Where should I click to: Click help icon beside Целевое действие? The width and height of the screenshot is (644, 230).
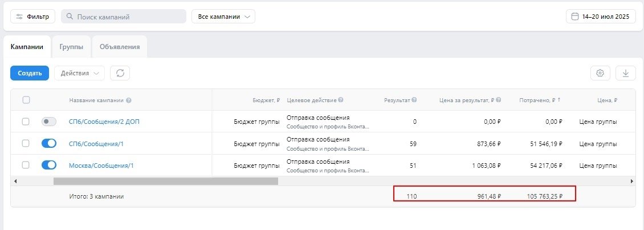pos(341,100)
